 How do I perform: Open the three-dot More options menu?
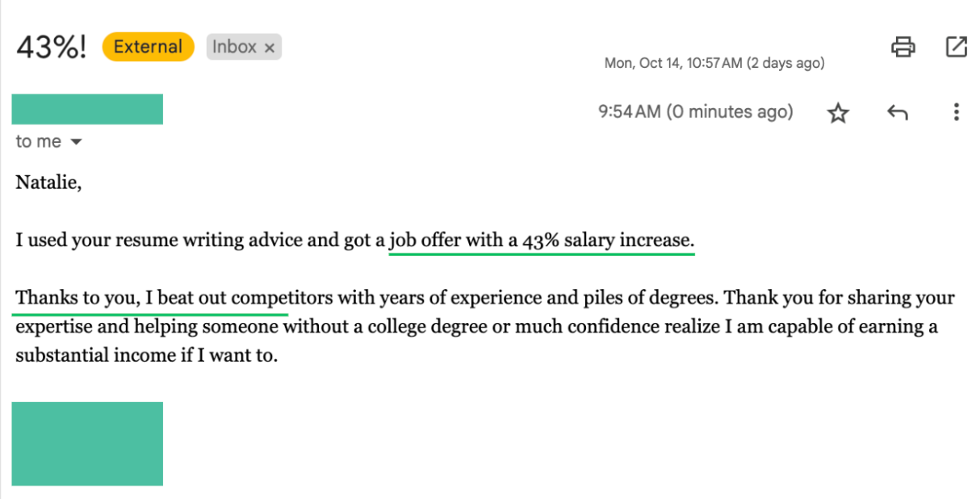click(957, 112)
